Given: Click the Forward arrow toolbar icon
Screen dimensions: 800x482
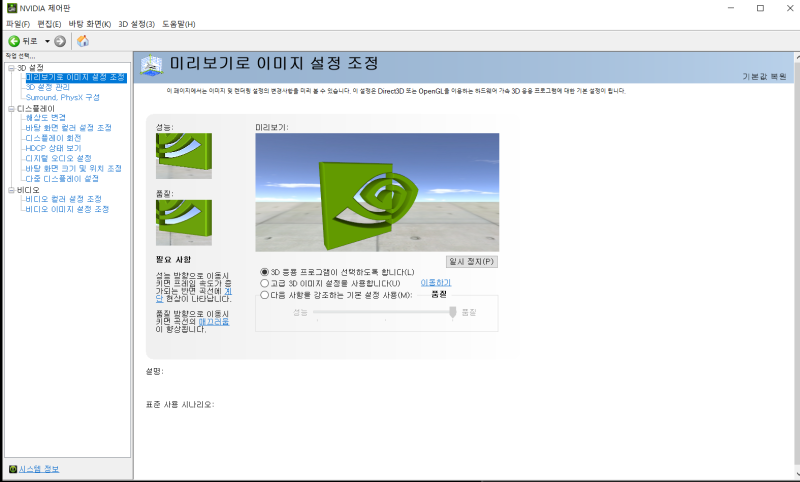Looking at the screenshot, I should 60,41.
